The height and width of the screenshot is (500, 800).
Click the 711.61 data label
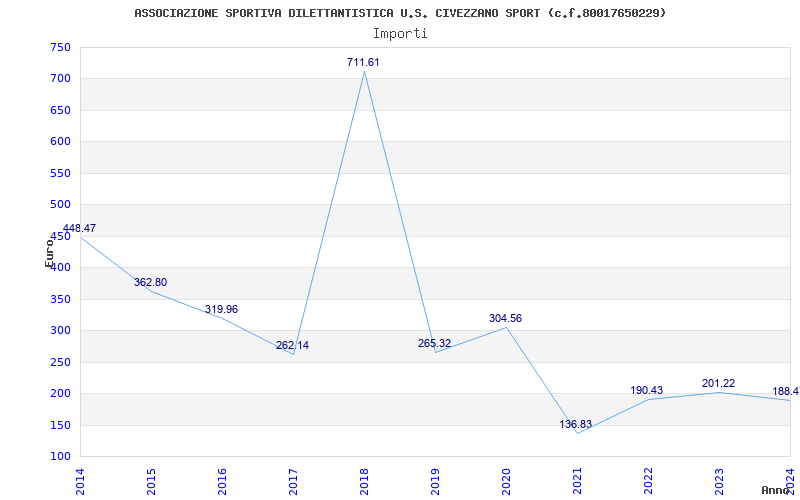(363, 62)
